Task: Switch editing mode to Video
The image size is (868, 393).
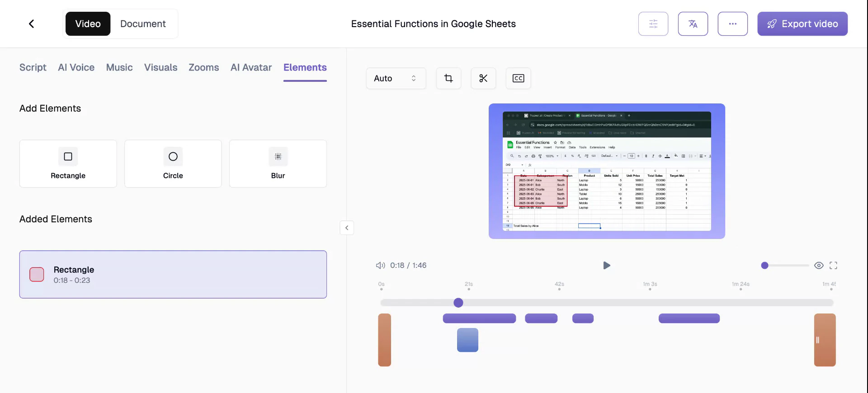Action: click(88, 23)
